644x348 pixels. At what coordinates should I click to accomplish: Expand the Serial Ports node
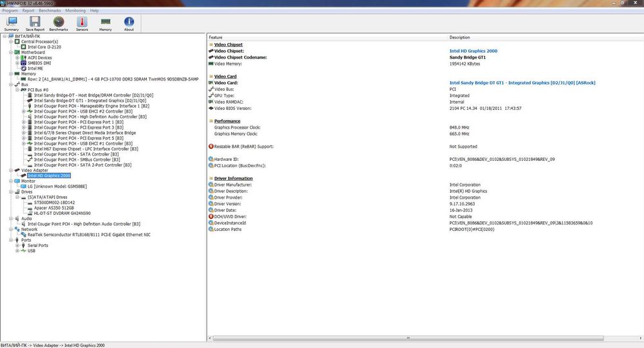pos(17,246)
